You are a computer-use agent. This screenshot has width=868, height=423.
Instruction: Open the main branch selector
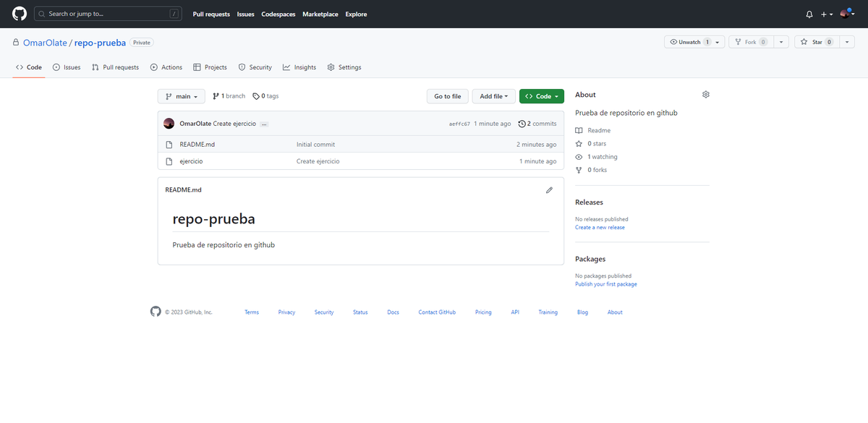(182, 96)
